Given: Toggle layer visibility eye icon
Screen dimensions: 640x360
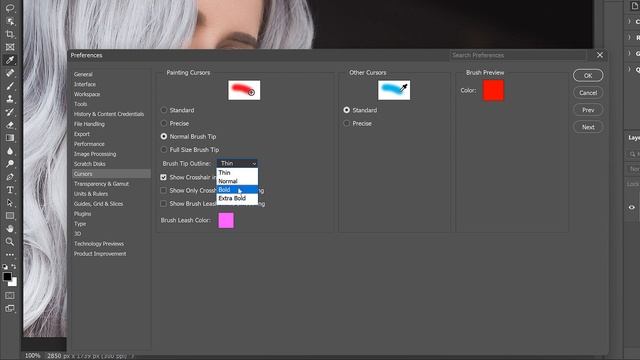Looking at the screenshot, I should click(x=631, y=207).
